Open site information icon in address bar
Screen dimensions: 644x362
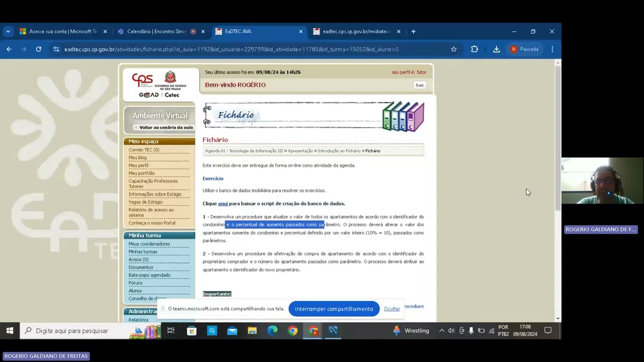(56, 49)
